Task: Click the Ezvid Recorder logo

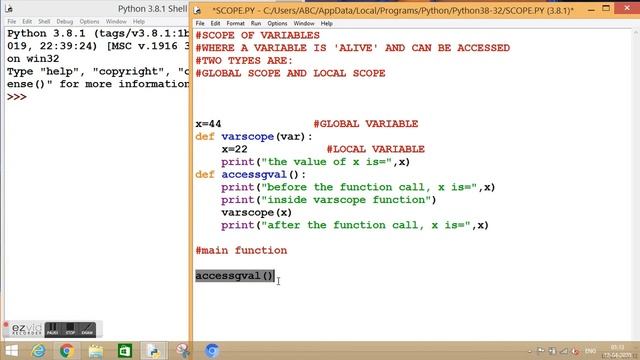Action: pyautogui.click(x=26, y=329)
